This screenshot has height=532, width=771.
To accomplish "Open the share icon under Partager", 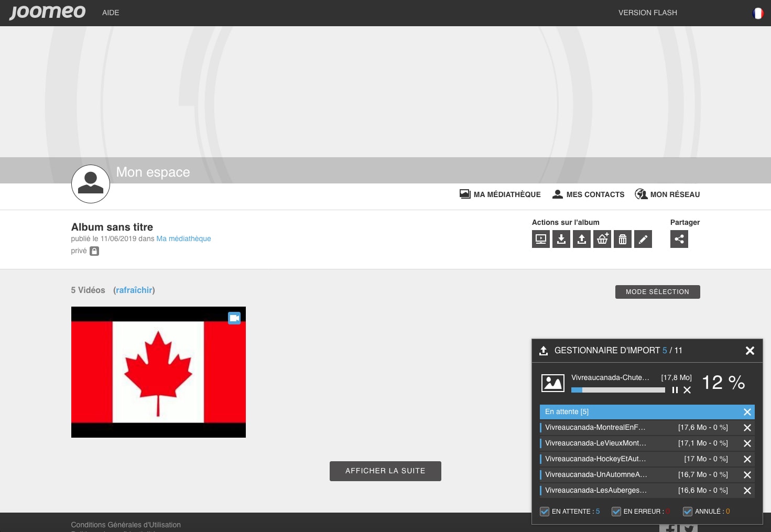I will click(x=679, y=239).
